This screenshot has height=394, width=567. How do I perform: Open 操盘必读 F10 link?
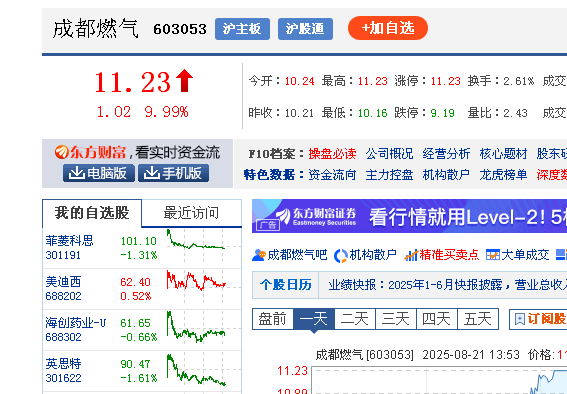(332, 154)
